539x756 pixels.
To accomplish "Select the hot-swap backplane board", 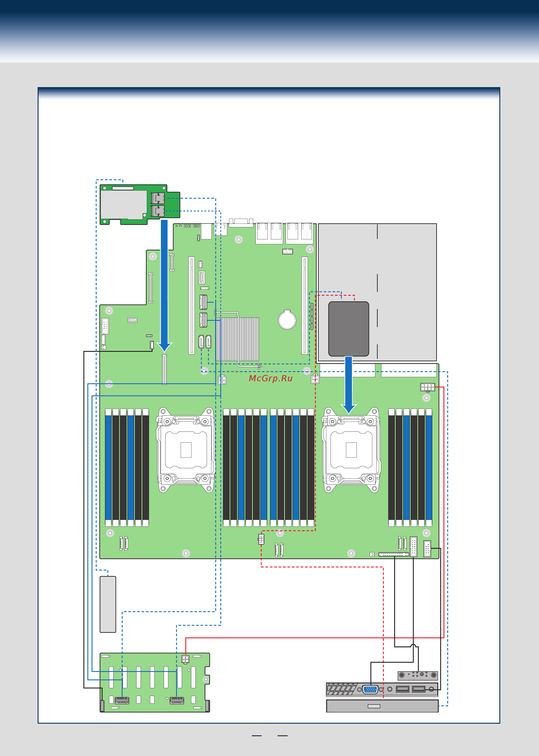I will click(x=155, y=682).
